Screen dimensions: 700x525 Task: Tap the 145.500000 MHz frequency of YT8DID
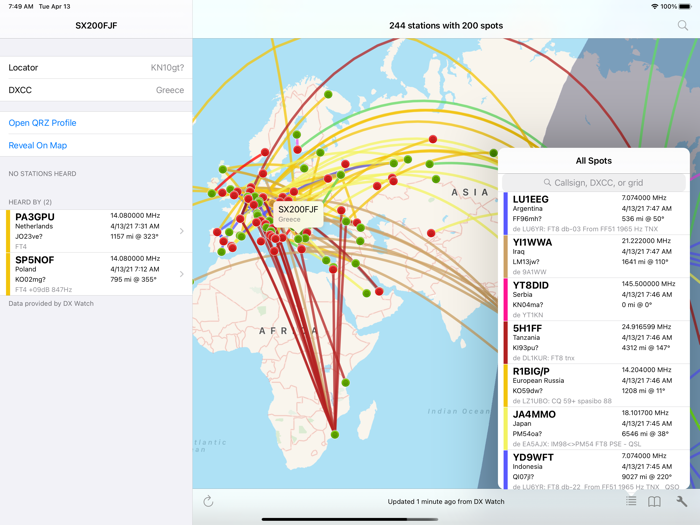pyautogui.click(x=648, y=283)
